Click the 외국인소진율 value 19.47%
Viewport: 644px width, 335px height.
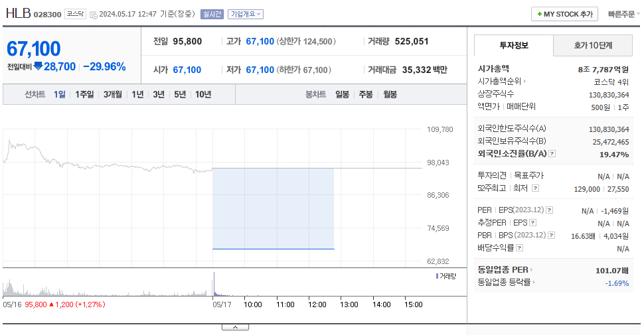tap(614, 155)
